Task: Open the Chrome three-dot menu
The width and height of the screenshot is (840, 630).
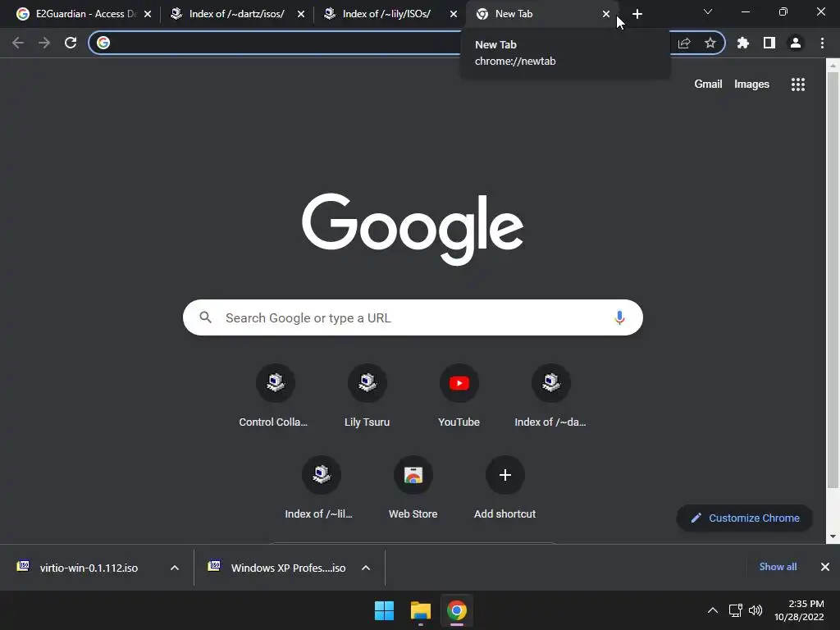Action: point(822,43)
